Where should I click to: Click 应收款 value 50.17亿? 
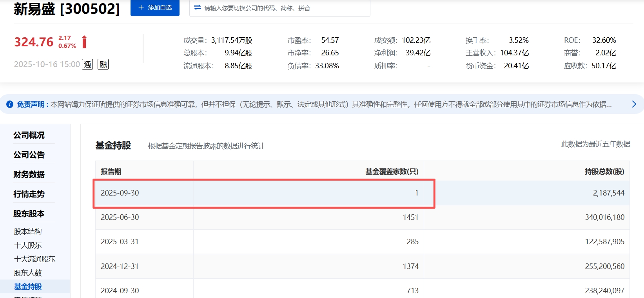click(x=604, y=66)
